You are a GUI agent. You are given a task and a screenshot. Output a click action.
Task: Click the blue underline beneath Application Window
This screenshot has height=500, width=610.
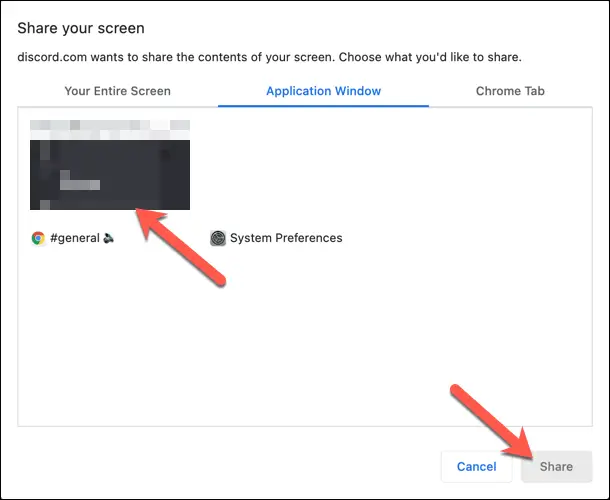click(323, 106)
